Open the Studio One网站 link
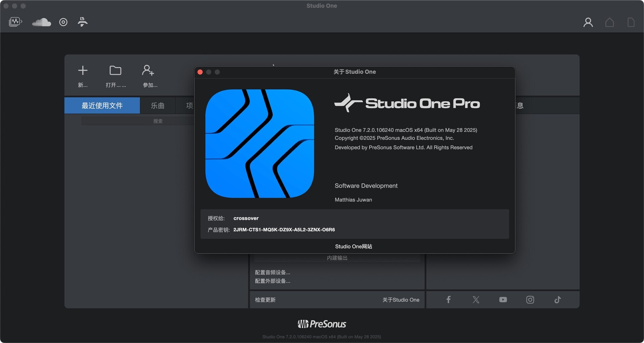The image size is (644, 343). (354, 246)
